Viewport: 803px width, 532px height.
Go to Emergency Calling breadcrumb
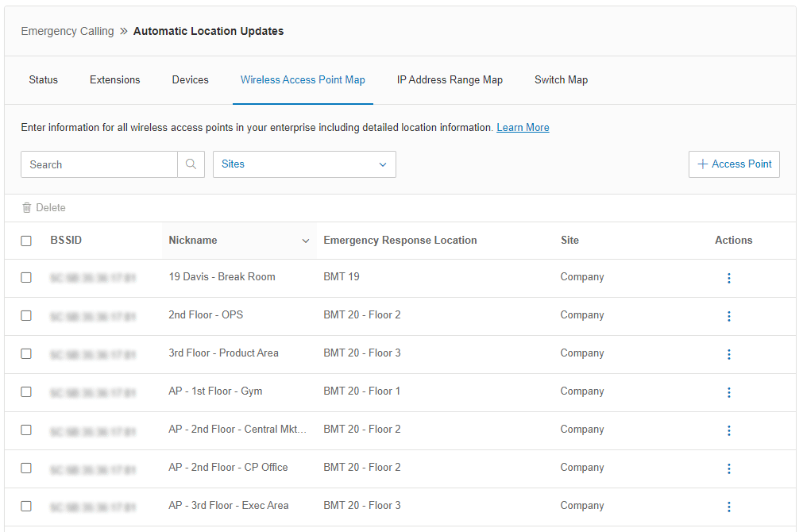coord(68,32)
